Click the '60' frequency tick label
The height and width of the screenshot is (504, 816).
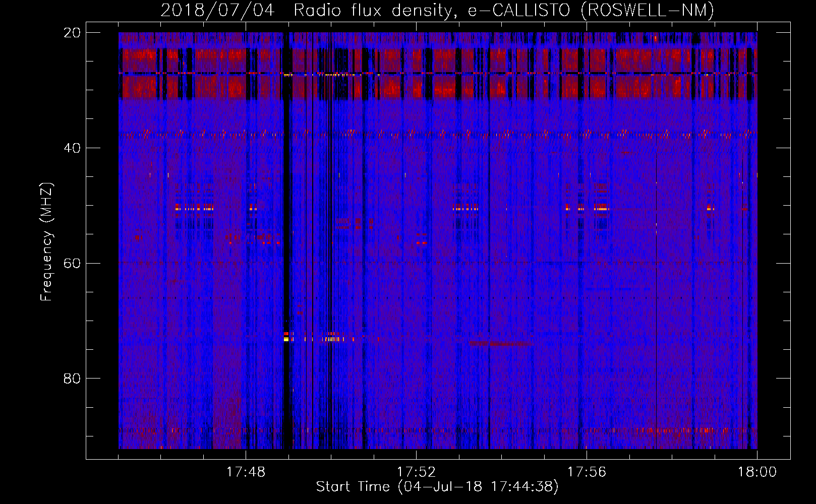(x=72, y=263)
